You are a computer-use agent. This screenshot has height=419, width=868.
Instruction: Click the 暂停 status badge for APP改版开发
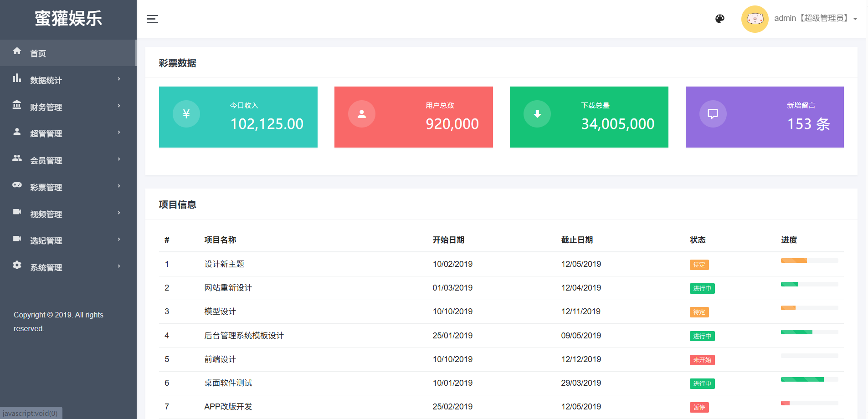pyautogui.click(x=699, y=407)
